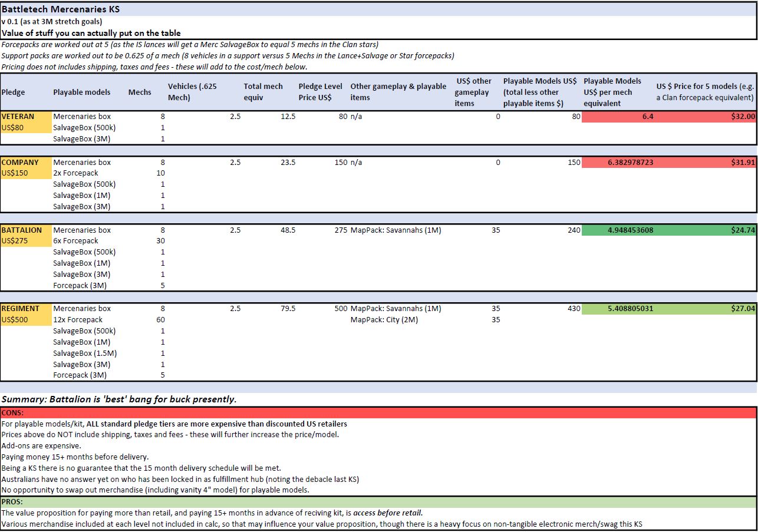758x532 pixels.
Task: Click the 'Add-ons are expensive.' cell
Action: pos(42,446)
